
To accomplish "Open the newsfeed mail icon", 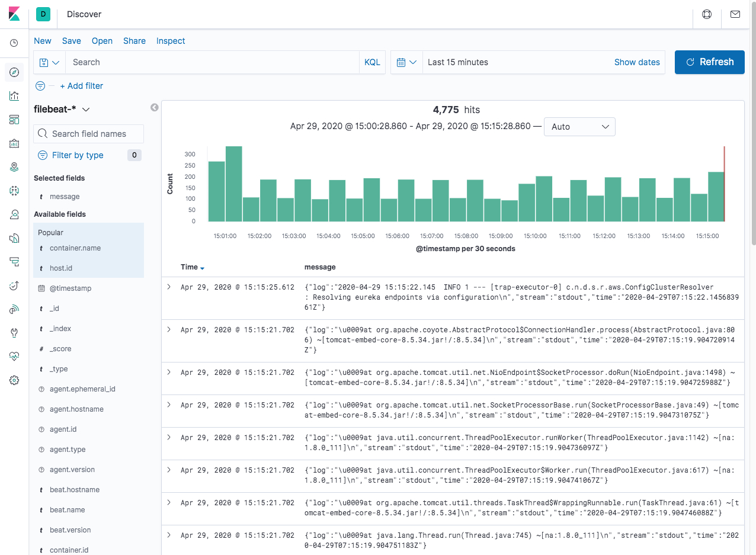I will point(735,14).
